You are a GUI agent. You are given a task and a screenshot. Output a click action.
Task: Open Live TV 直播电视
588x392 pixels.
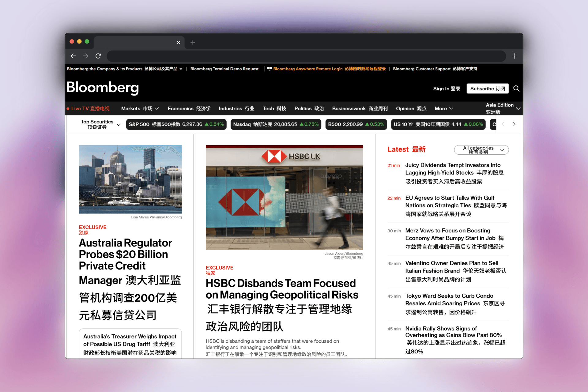[x=88, y=109]
